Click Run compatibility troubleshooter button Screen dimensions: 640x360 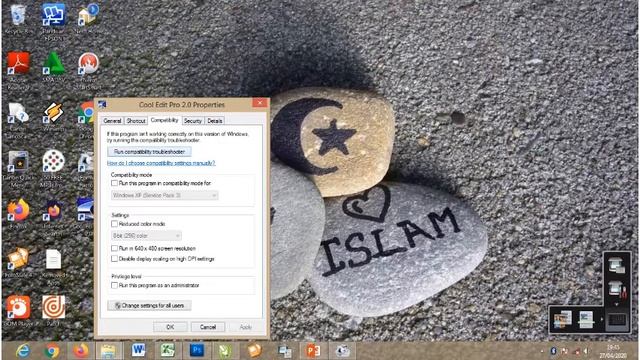point(149,152)
